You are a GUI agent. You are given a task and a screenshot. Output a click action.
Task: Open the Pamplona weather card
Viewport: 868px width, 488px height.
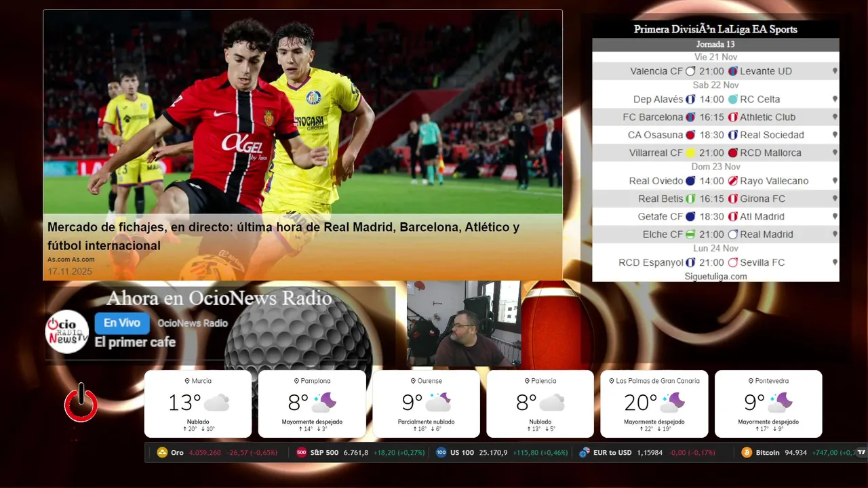[312, 404]
